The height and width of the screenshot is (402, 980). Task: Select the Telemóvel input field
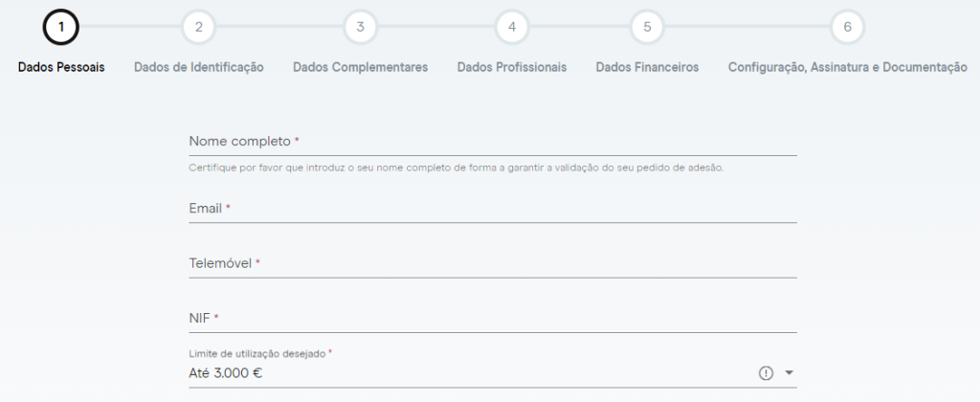(x=493, y=263)
